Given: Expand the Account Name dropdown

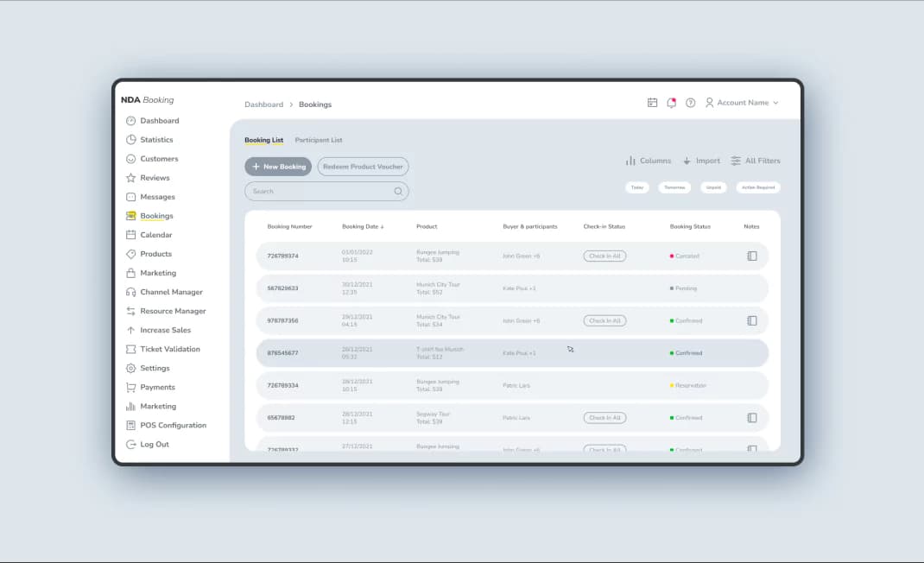Looking at the screenshot, I should point(742,103).
